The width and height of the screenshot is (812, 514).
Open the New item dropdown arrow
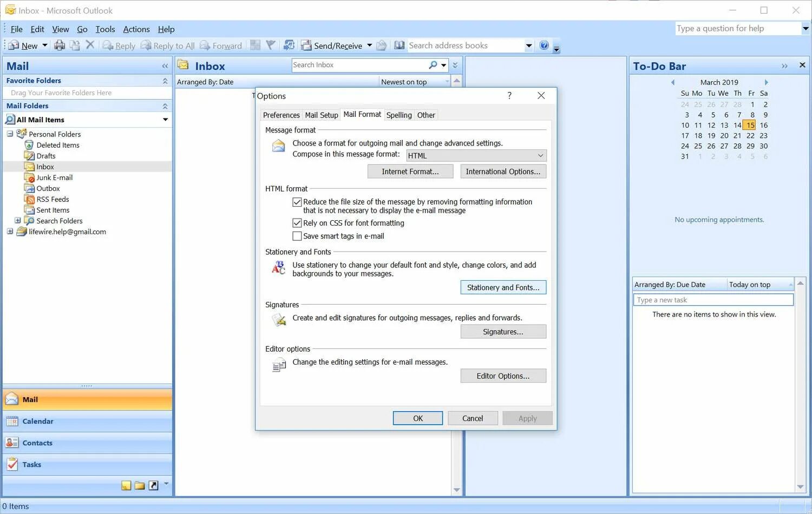click(x=45, y=45)
